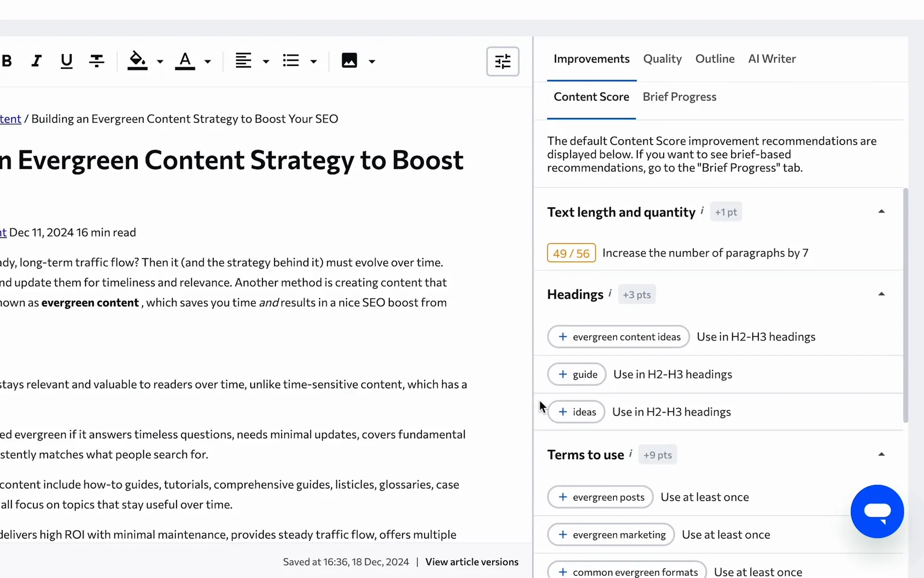Add the 'guide' heading suggestion
The image size is (924, 578).
(x=576, y=374)
